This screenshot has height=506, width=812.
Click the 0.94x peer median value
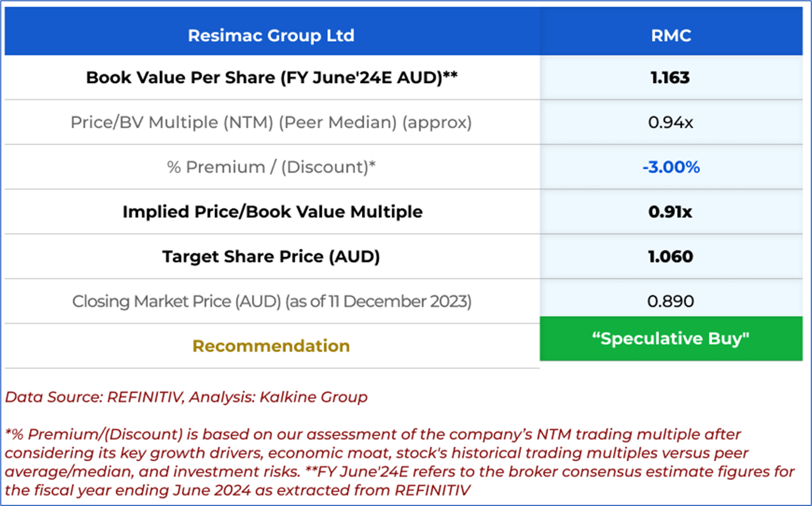[x=670, y=122]
